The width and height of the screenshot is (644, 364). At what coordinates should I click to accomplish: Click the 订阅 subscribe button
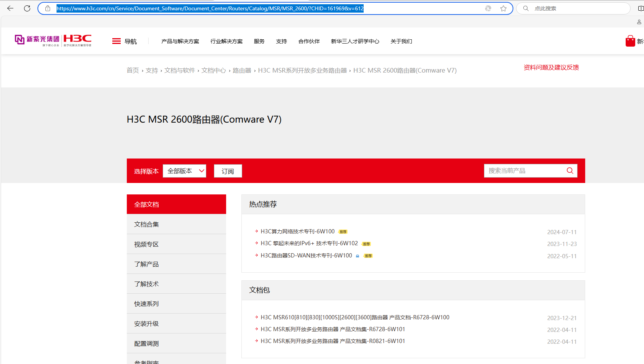click(x=228, y=171)
